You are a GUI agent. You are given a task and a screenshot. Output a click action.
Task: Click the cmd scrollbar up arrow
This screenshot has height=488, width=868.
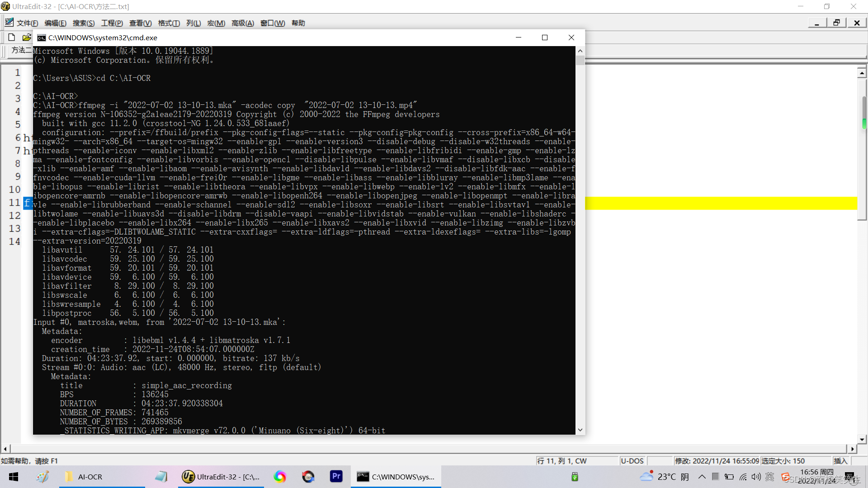pyautogui.click(x=580, y=51)
